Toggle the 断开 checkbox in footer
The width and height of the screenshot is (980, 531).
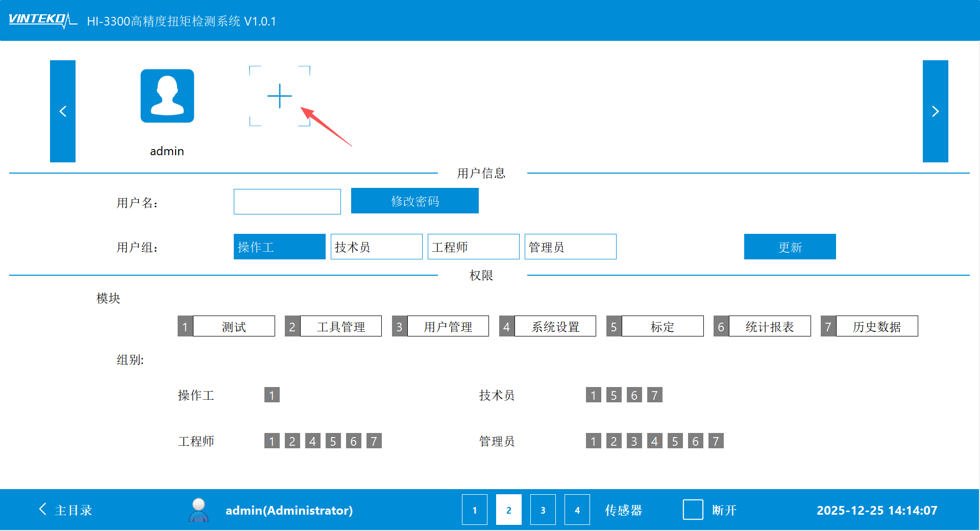pos(693,510)
